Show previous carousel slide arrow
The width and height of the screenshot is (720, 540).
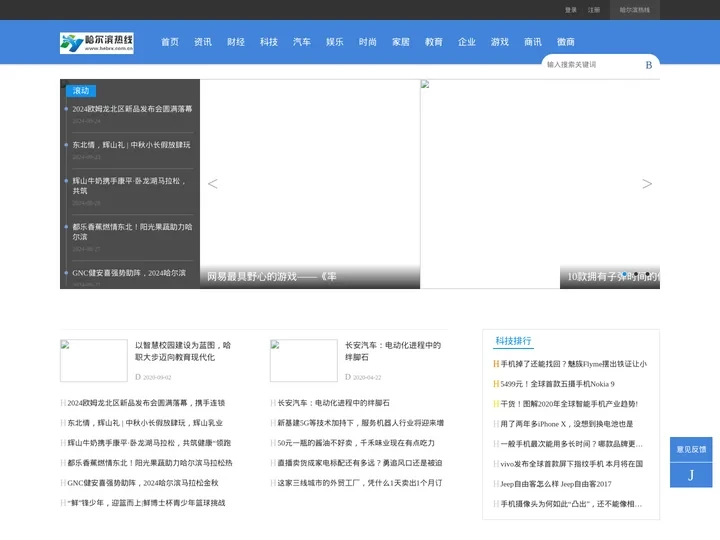(x=212, y=184)
